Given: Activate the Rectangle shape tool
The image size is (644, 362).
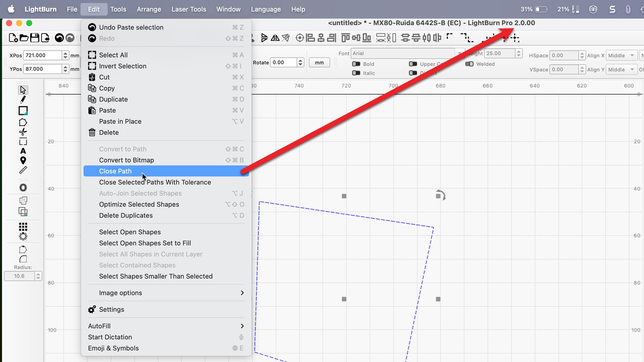Looking at the screenshot, I should (23, 111).
